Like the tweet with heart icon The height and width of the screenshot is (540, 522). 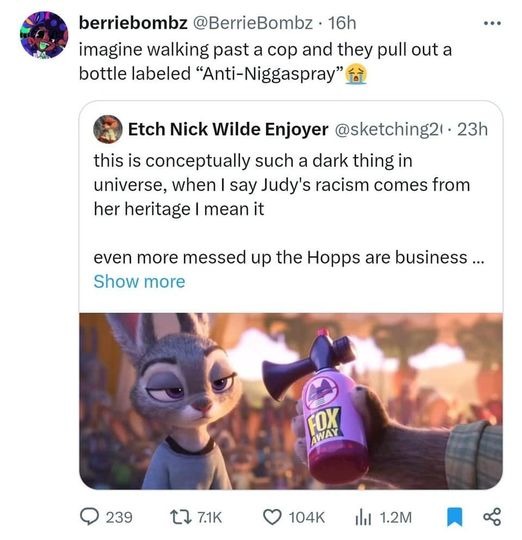(272, 517)
